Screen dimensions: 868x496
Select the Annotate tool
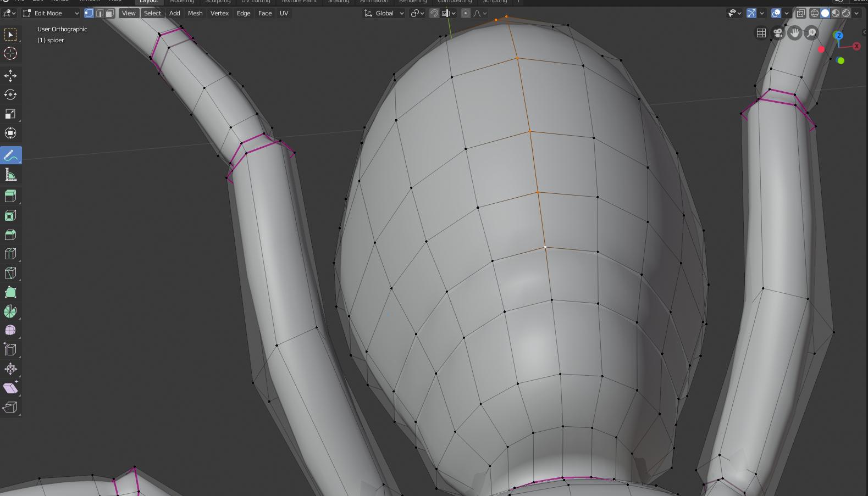pyautogui.click(x=10, y=156)
